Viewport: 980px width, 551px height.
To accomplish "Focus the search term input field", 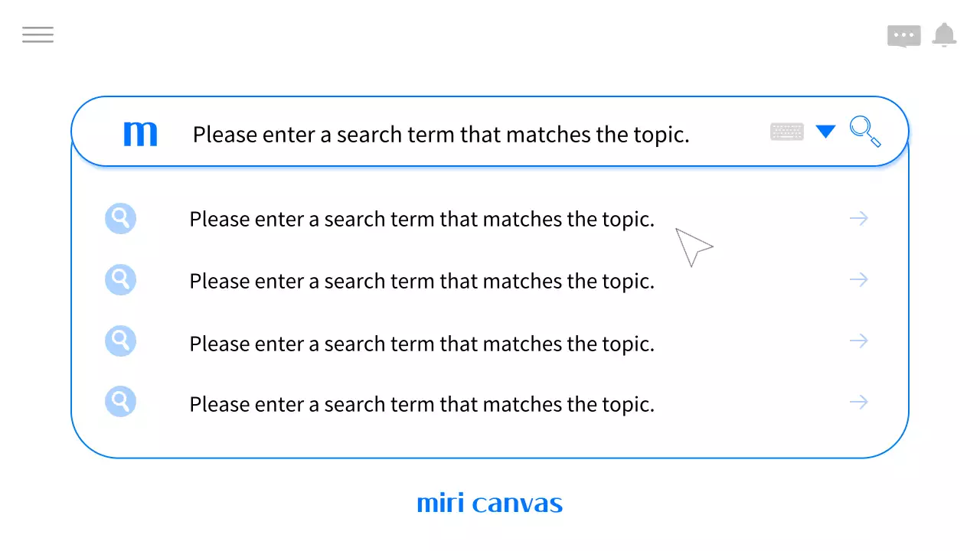I will [x=441, y=135].
